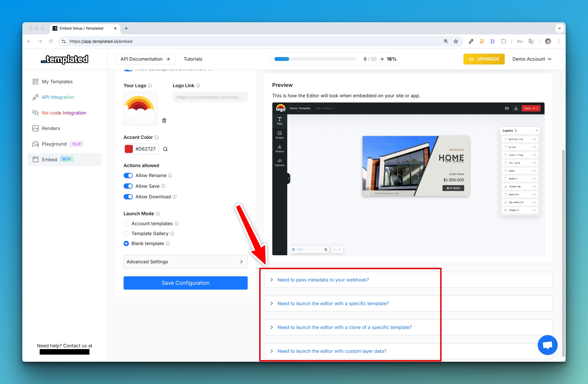Reload the page in browser toolbar
588x384 pixels.
pyautogui.click(x=51, y=41)
